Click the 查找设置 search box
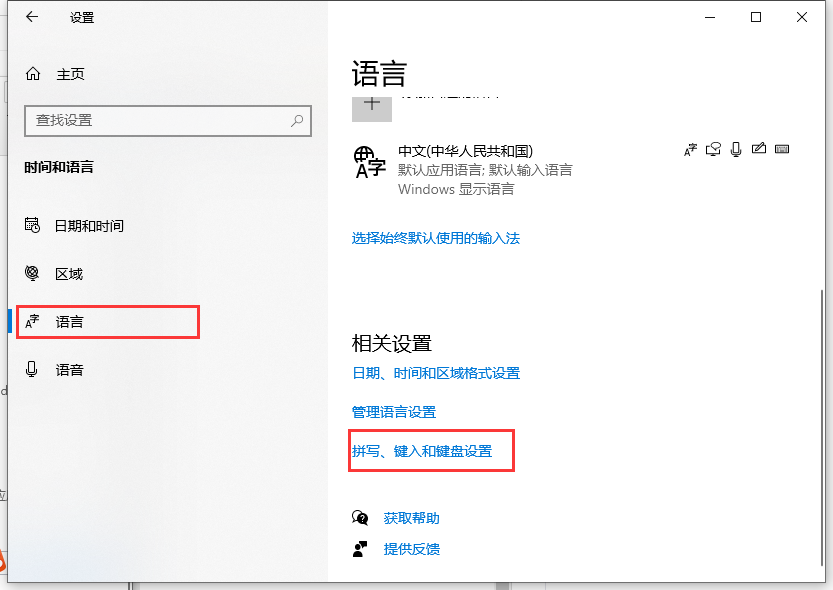 [x=160, y=120]
